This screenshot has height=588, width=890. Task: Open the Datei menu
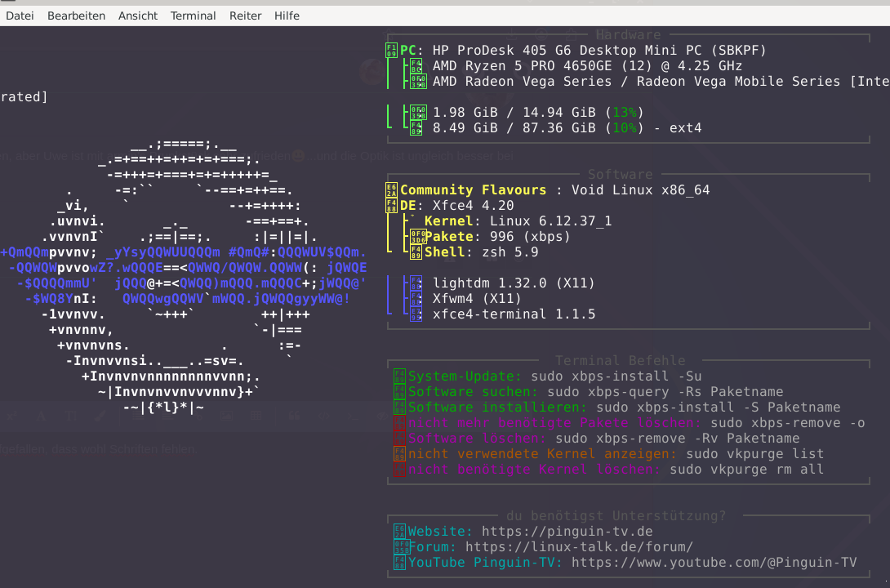20,16
